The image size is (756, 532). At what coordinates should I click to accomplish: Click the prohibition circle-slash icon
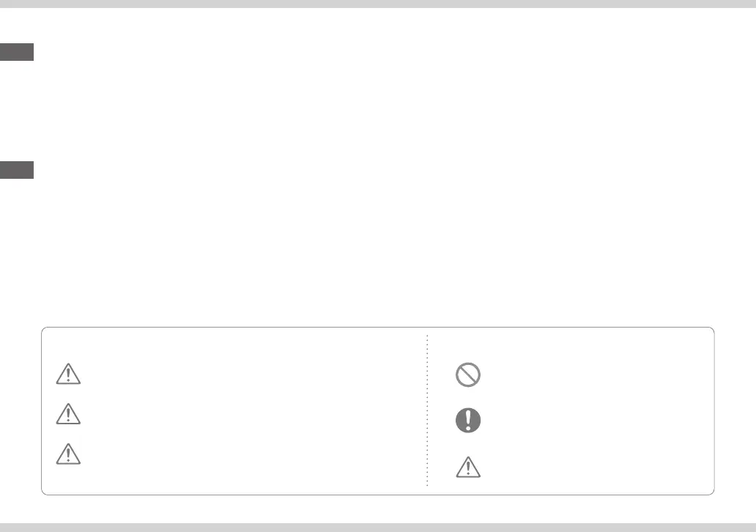pyautogui.click(x=467, y=374)
